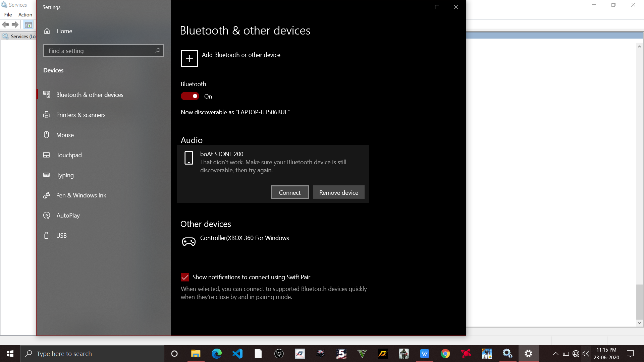Open Google Chrome from taskbar
The image size is (644, 362).
click(x=445, y=354)
